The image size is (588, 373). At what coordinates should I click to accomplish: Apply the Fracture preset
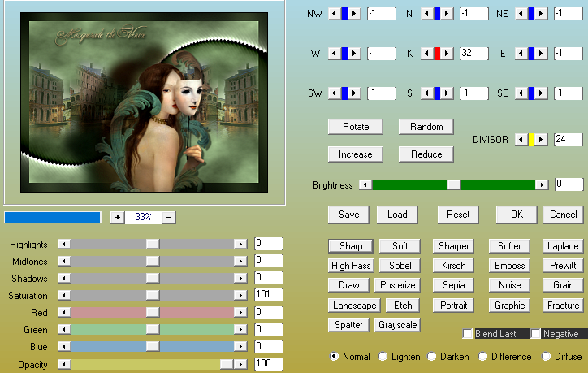point(563,306)
